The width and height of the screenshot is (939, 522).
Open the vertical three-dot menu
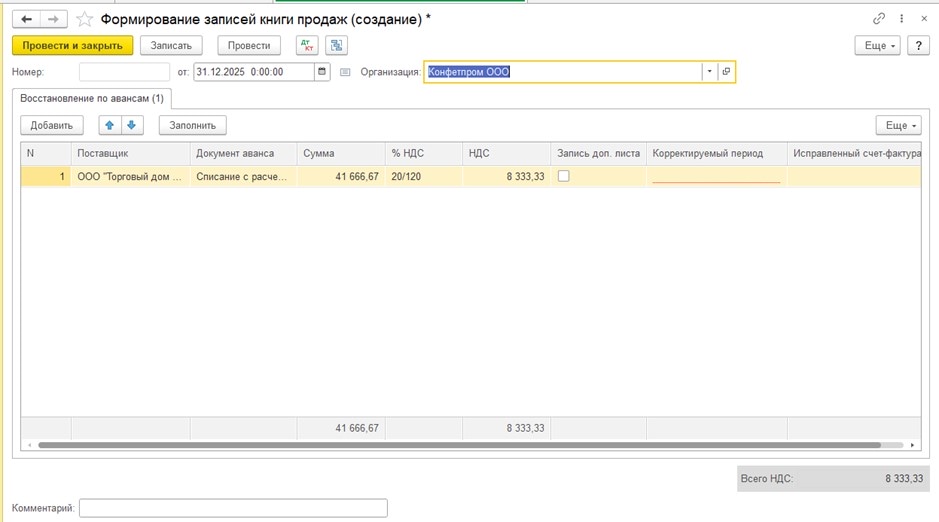click(x=903, y=19)
